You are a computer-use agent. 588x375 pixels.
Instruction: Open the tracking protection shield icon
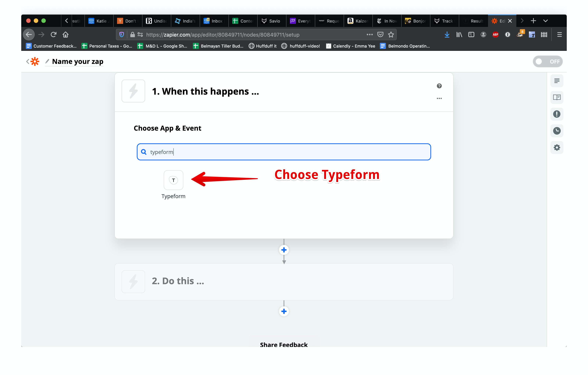pos(122,35)
